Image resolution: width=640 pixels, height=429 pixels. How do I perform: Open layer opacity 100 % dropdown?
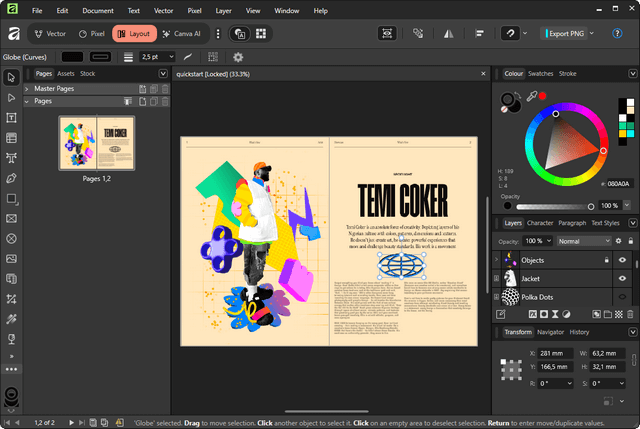click(x=549, y=241)
